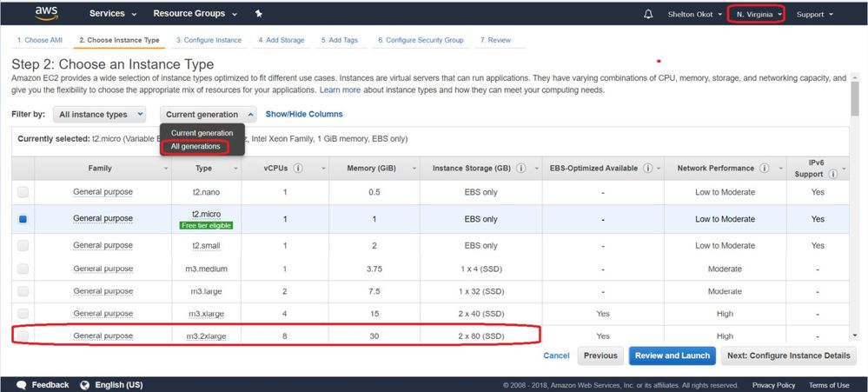This screenshot has height=392, width=868.
Task: Uncheck the selected t2.micro checkbox
Action: pos(23,219)
